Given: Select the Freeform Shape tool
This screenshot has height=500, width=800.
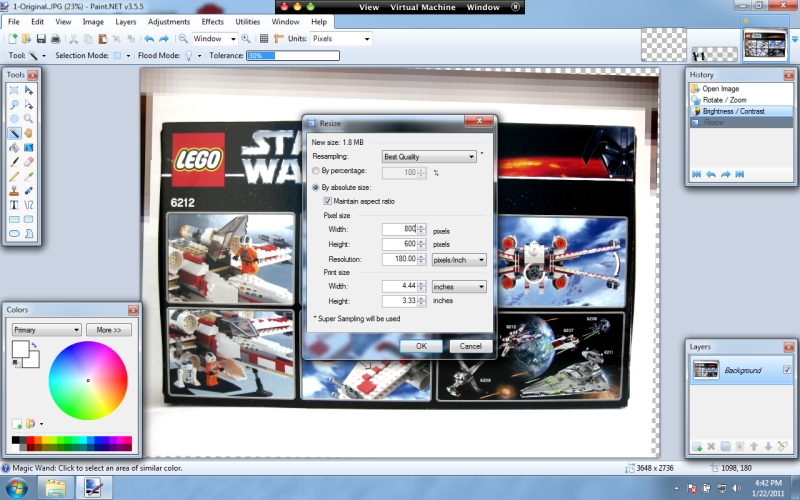Looking at the screenshot, I should 29,233.
